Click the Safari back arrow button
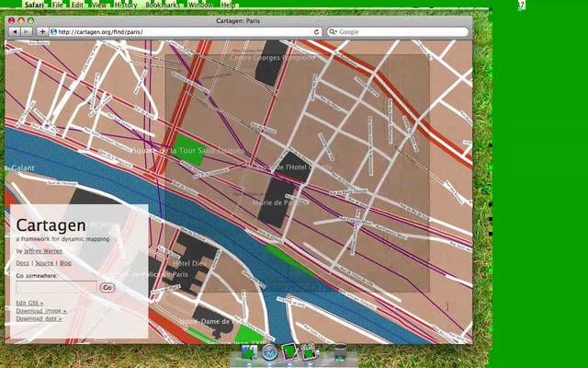 click(13, 31)
